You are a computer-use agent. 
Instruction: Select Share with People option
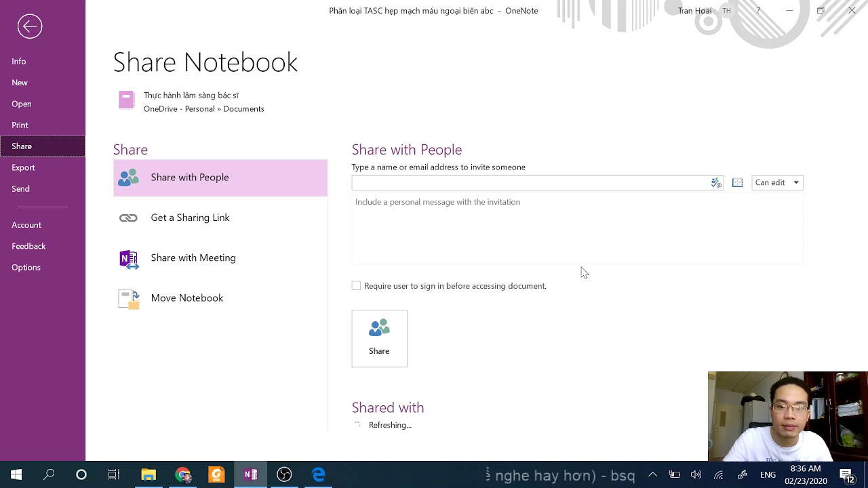point(220,178)
